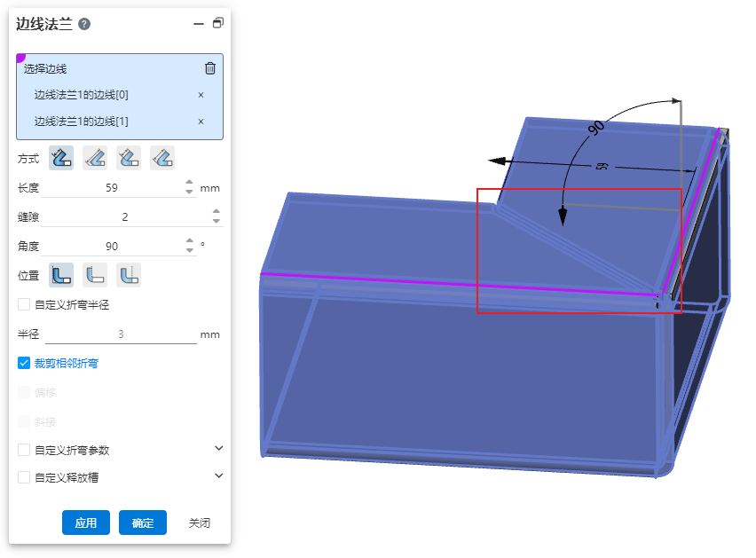This screenshot has height=558, width=756.
Task: Confirm with the 确定 button
Action: [x=143, y=523]
